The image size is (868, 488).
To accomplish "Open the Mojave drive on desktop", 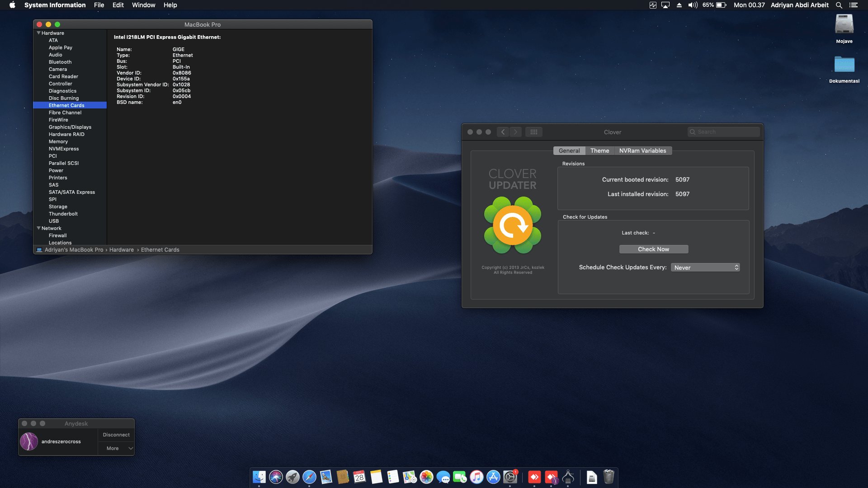I will point(844,25).
